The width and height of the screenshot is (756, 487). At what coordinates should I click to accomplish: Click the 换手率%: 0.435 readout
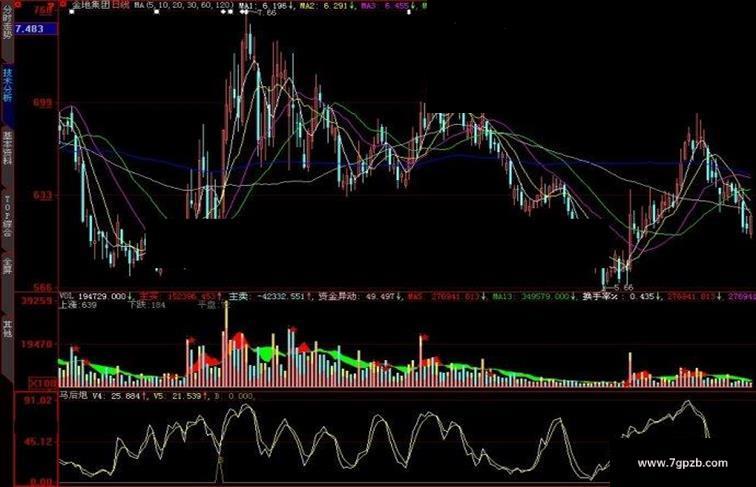click(620, 296)
